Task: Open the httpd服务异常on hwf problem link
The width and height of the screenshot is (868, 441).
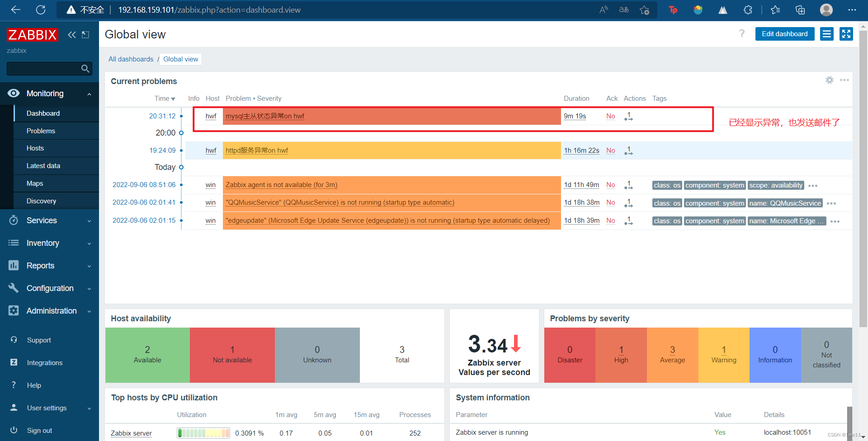Action: [x=257, y=150]
